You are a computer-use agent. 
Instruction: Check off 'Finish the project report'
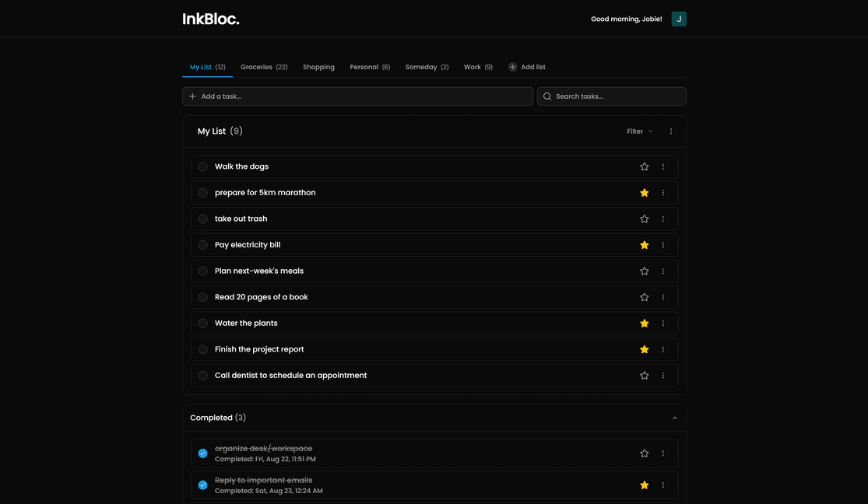coord(202,350)
